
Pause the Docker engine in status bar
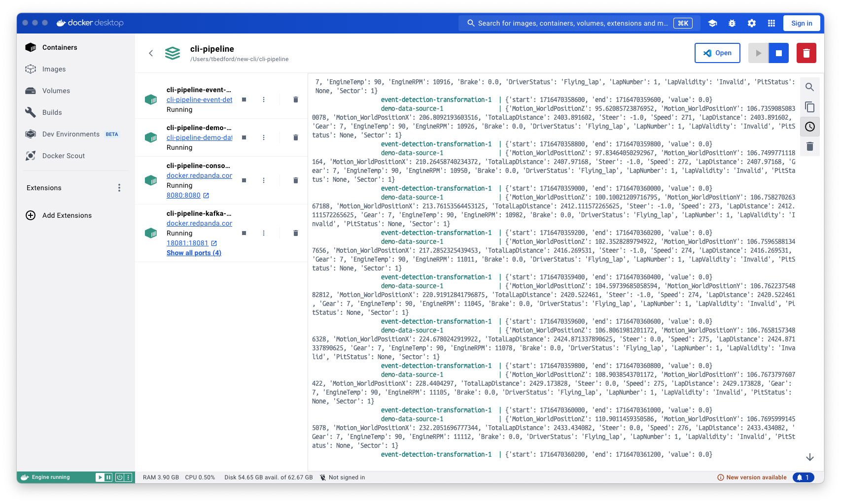108,477
